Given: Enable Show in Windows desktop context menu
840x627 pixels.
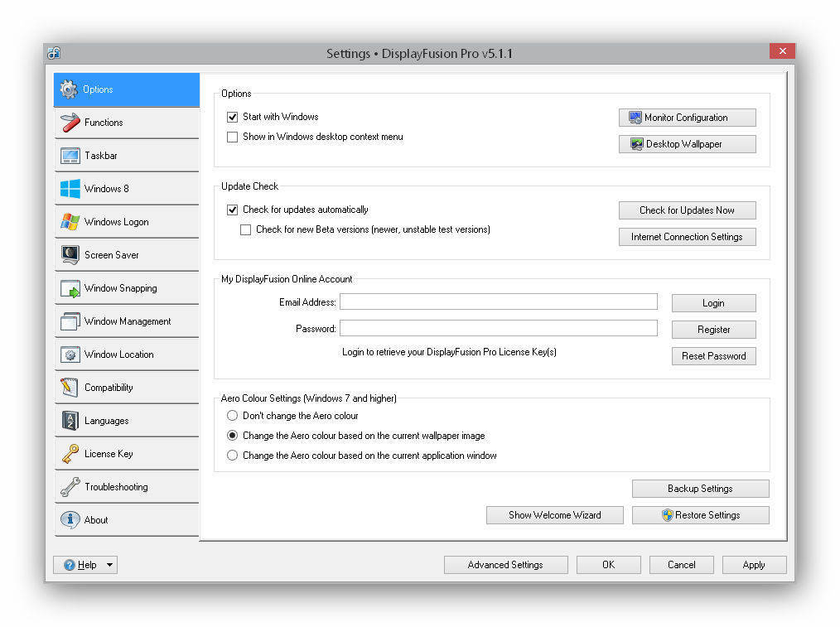Looking at the screenshot, I should 232,137.
